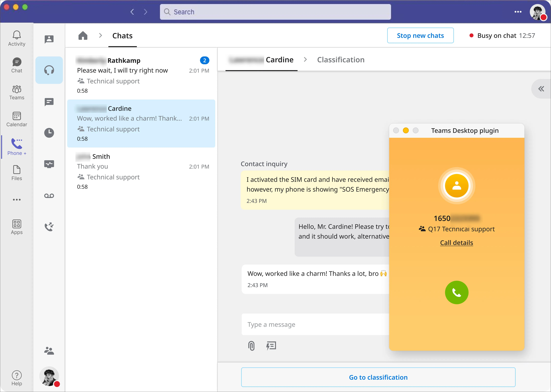The height and width of the screenshot is (392, 551).
Task: Go forward with the right navigation arrow
Action: 145,12
